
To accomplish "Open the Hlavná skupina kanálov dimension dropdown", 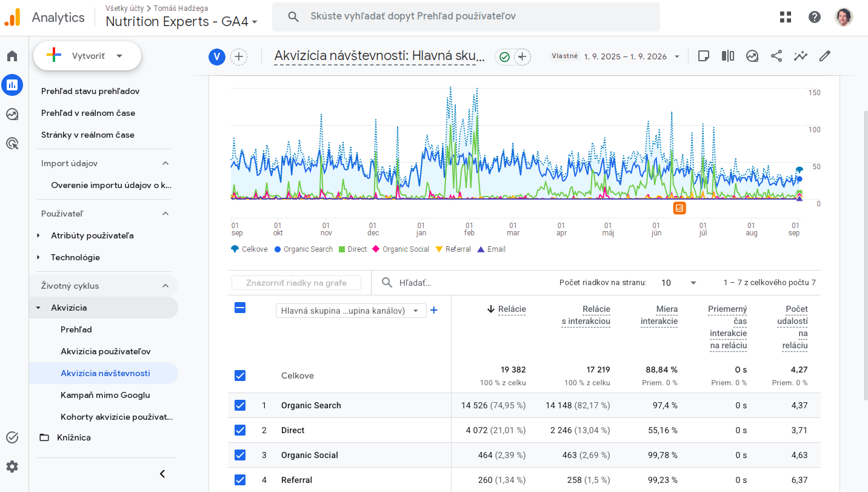I will pyautogui.click(x=351, y=311).
